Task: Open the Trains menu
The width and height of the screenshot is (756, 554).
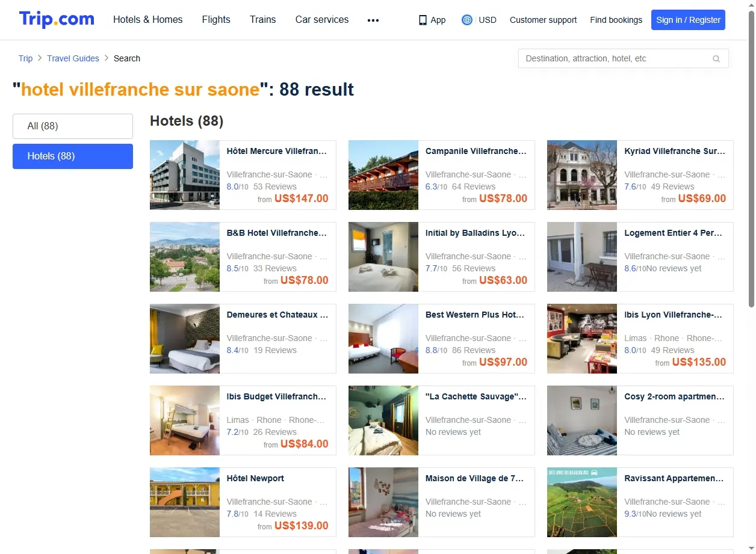Action: 263,19
